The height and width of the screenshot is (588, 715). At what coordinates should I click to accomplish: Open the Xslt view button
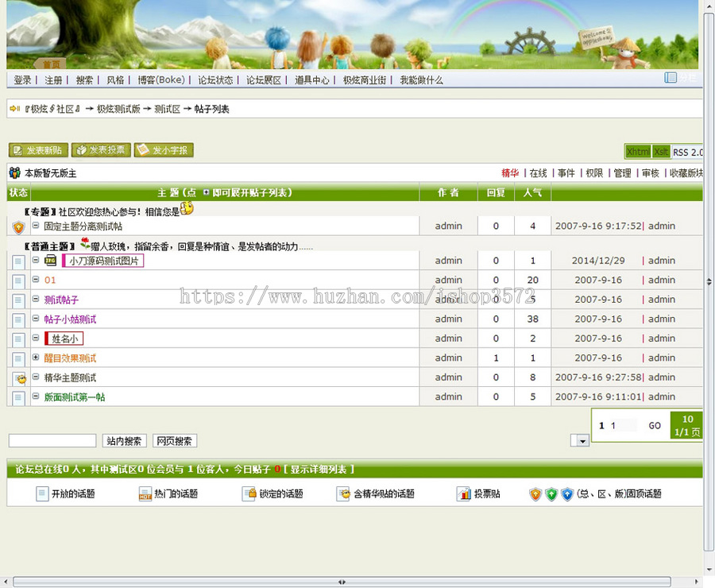(661, 152)
